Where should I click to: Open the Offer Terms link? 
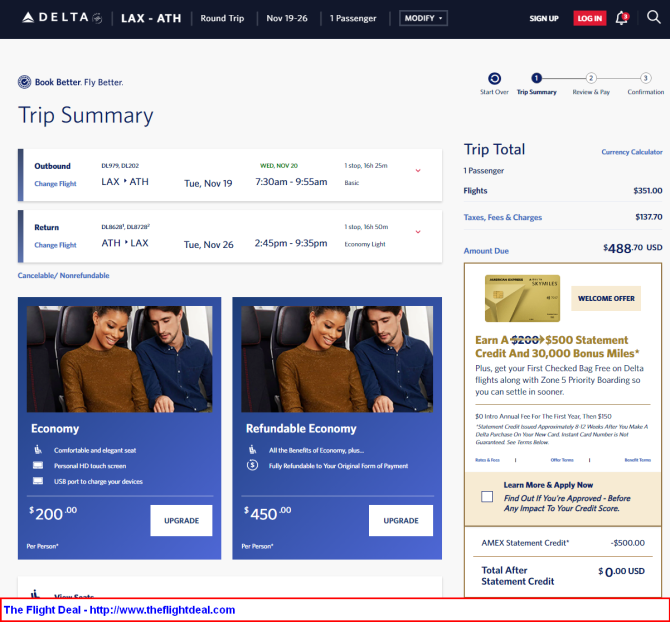pyautogui.click(x=562, y=460)
